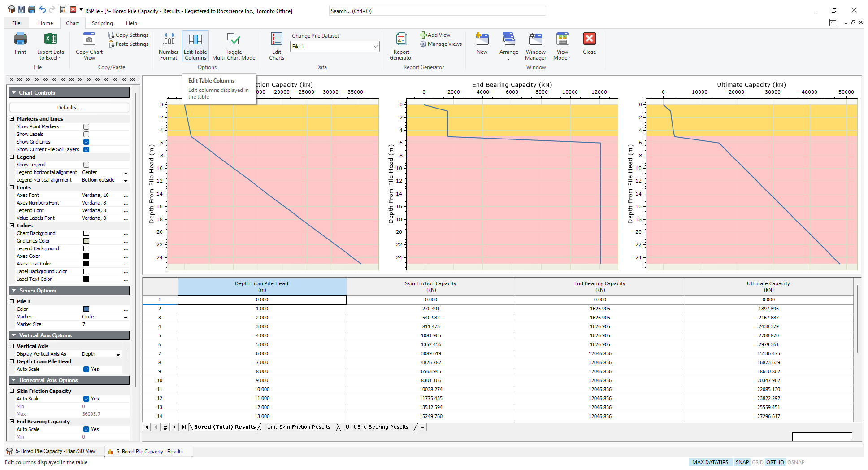Change the Pile 1 color swatch
Image resolution: width=868 pixels, height=470 pixels.
click(x=86, y=309)
